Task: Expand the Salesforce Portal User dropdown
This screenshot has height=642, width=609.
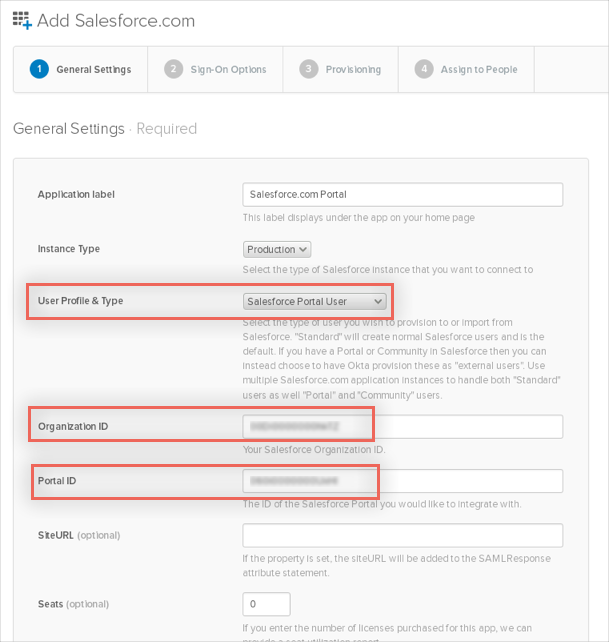Action: pos(315,301)
